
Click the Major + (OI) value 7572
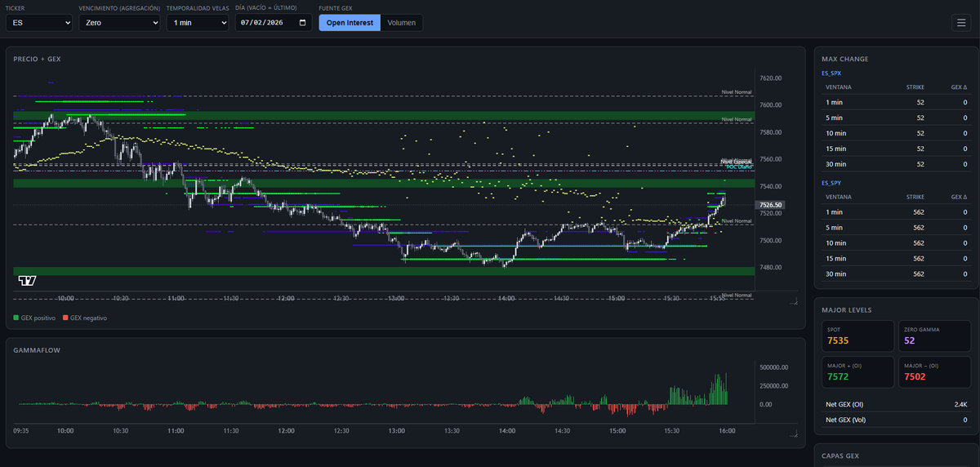[838, 377]
